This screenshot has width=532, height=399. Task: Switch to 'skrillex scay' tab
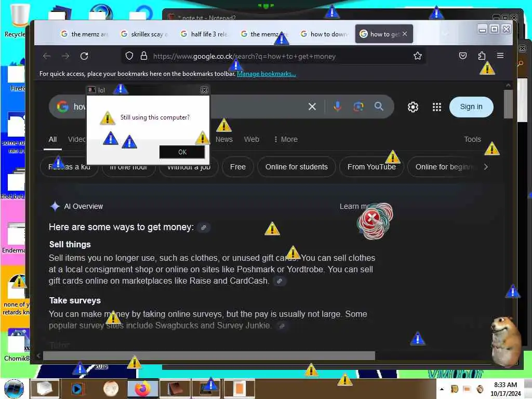(144, 34)
